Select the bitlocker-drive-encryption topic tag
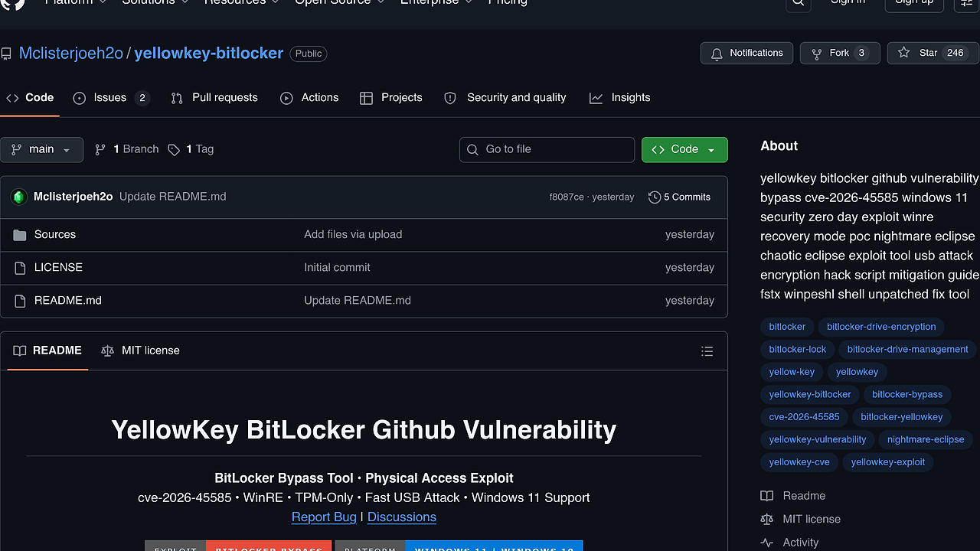 (x=881, y=327)
